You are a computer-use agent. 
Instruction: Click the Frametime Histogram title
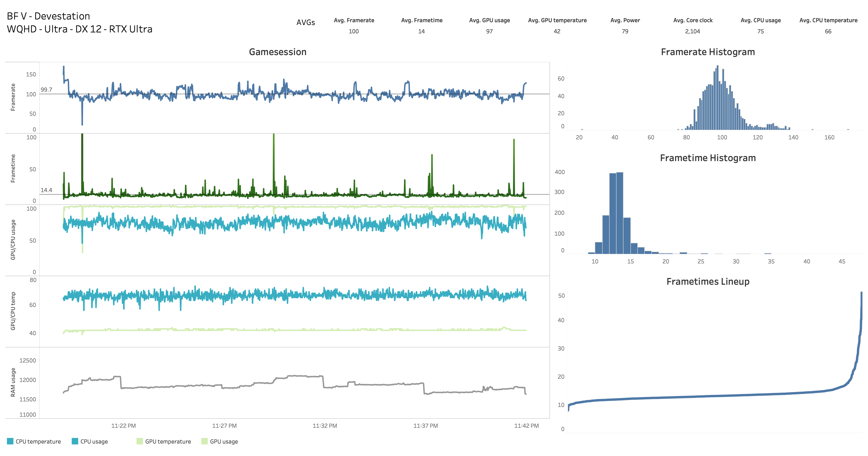(708, 158)
